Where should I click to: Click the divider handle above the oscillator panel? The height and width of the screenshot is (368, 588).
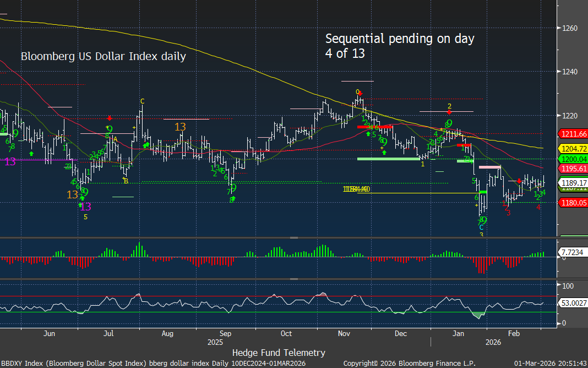coord(294,279)
